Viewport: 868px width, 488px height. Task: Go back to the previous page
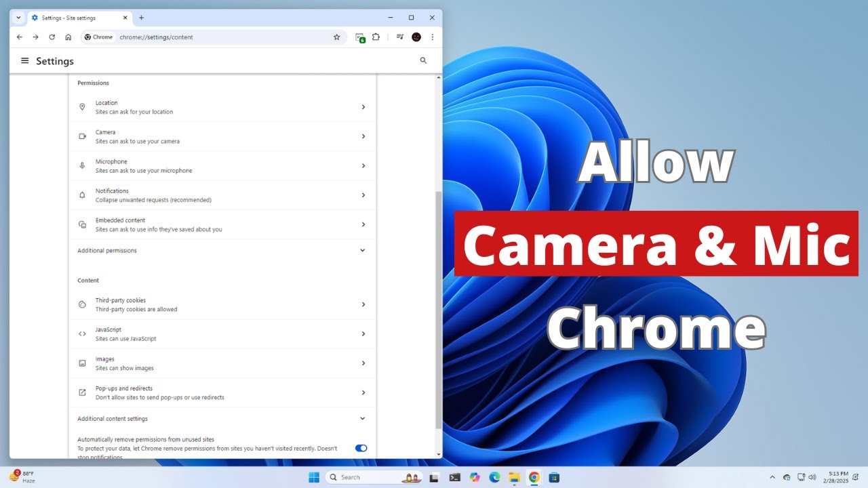tap(19, 37)
